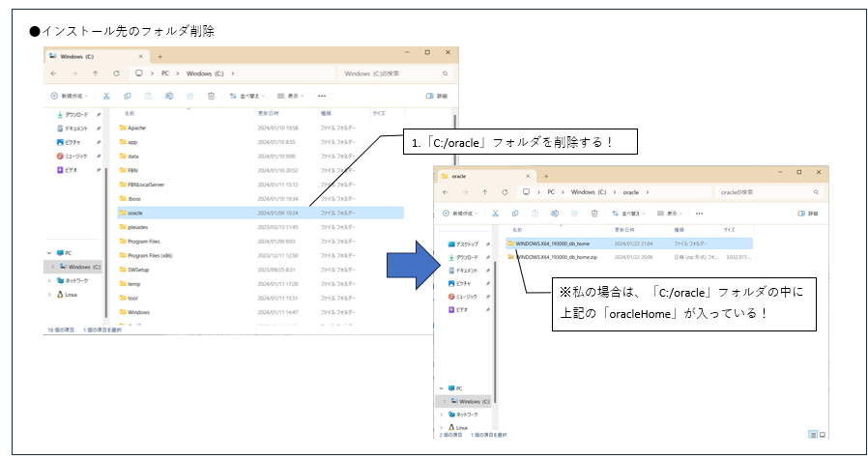Switch oracle window to large thumbnails view icon
The height and width of the screenshot is (459, 868).
[x=822, y=435]
